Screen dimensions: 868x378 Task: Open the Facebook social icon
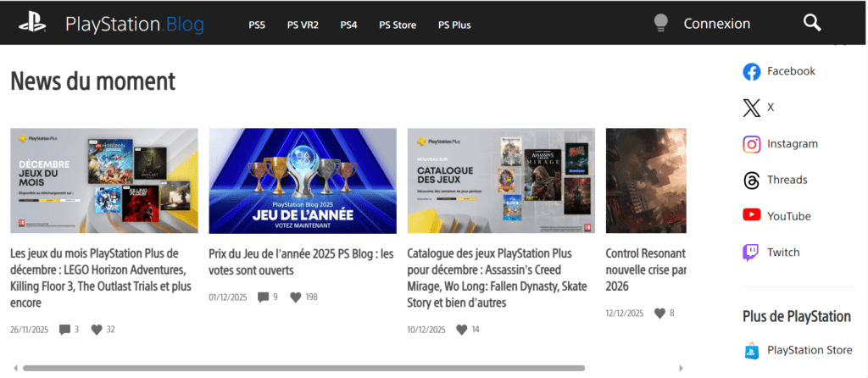(x=751, y=71)
